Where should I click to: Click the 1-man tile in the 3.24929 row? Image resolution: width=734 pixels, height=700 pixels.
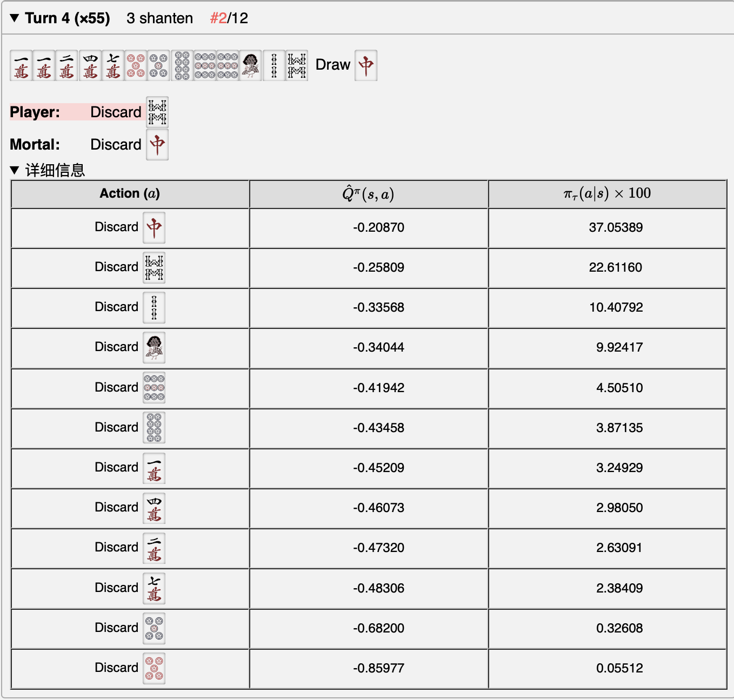[154, 468]
